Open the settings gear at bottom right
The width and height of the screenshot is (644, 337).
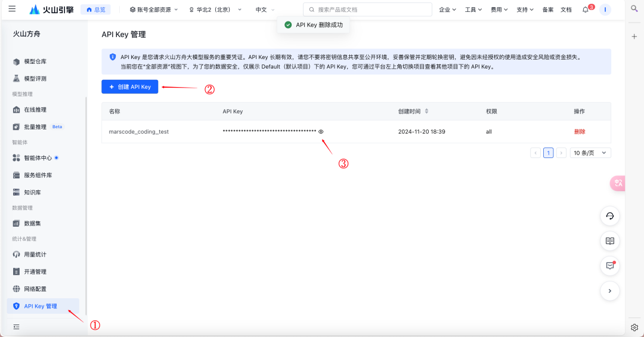[x=634, y=327]
